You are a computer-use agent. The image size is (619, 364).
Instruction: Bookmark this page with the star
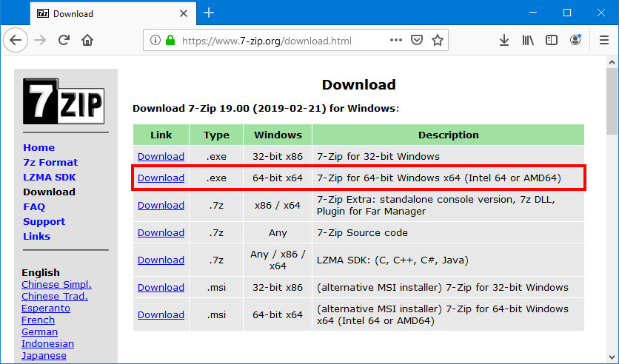(438, 40)
